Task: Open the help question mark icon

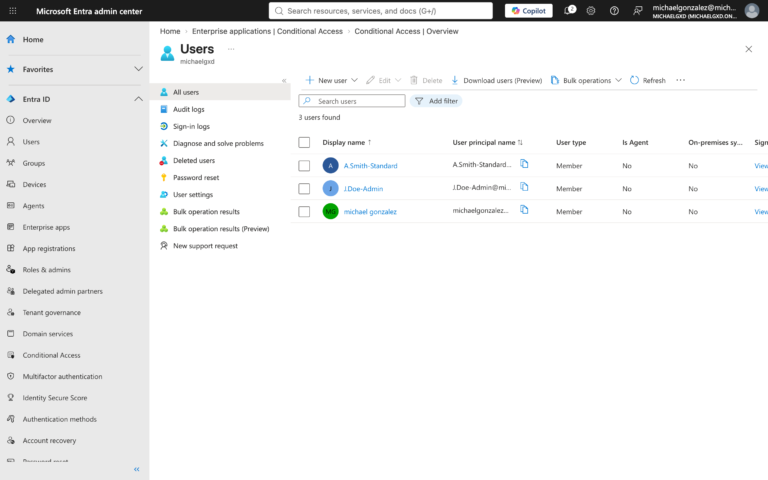Action: tap(614, 11)
